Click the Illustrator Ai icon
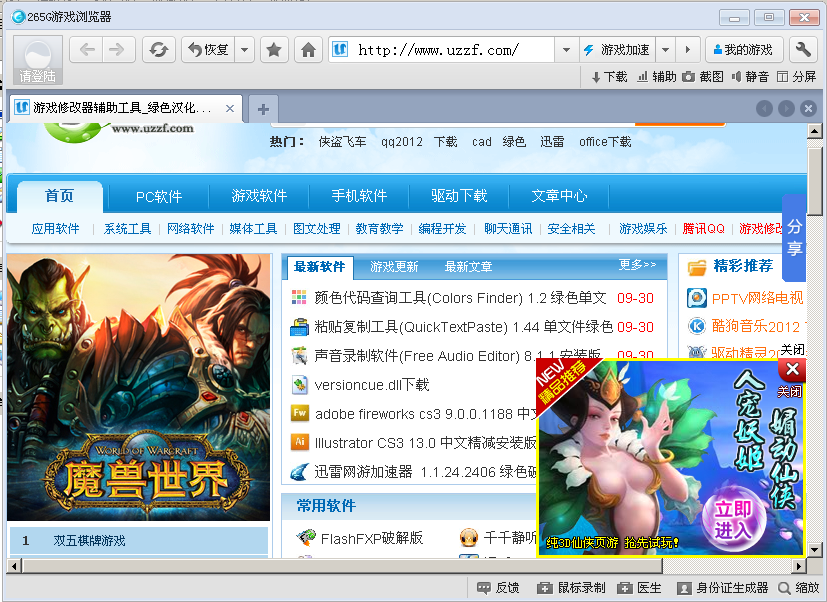Viewport: 827px width, 602px height. [300, 442]
